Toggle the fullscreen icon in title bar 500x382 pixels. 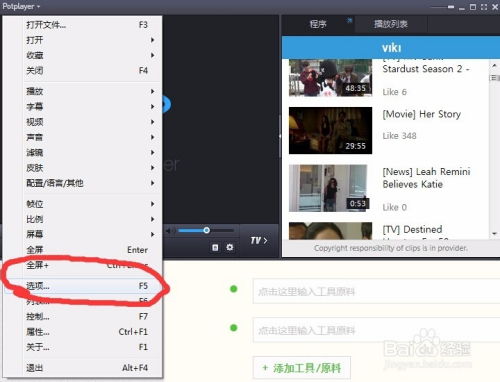click(484, 7)
